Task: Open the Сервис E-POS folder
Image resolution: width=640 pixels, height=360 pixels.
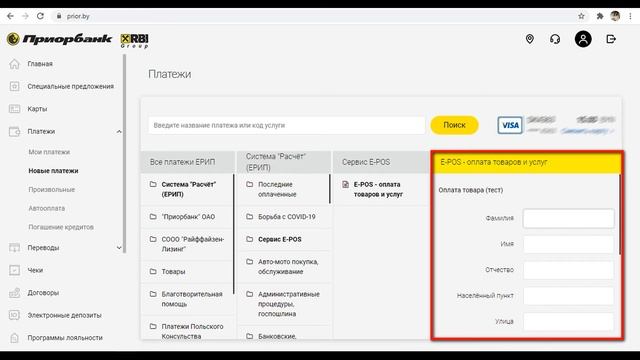Action: (283, 239)
